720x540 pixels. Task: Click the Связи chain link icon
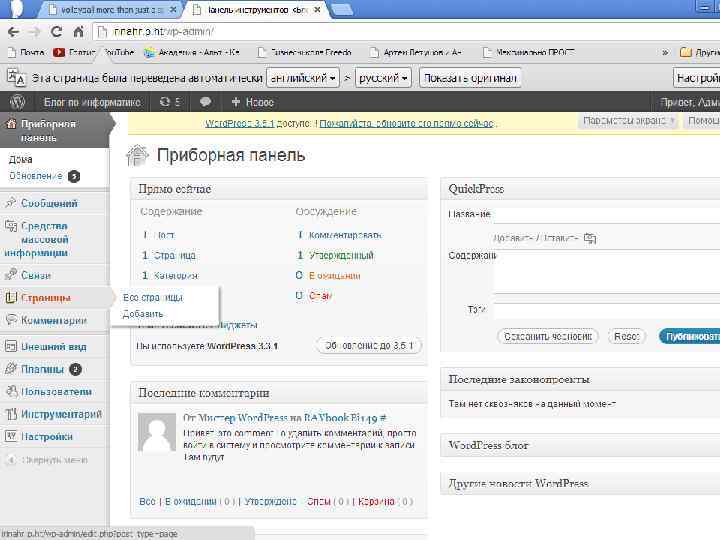[x=11, y=275]
